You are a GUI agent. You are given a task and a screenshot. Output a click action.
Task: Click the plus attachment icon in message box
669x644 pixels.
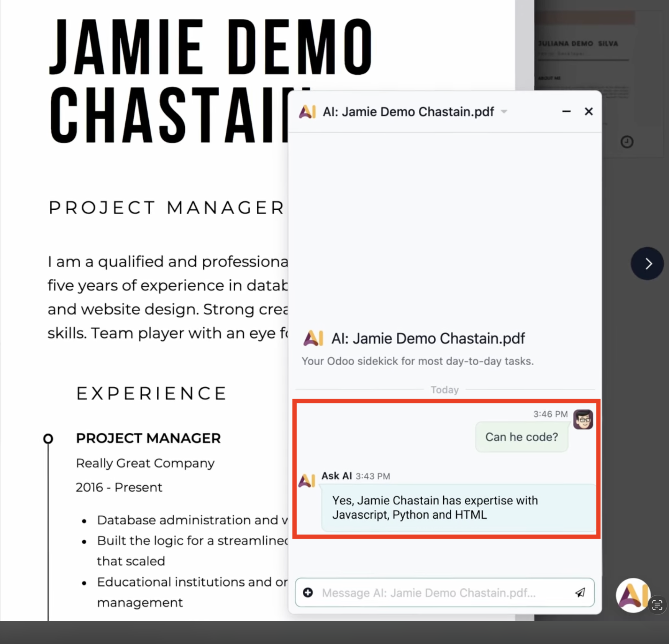point(308,593)
